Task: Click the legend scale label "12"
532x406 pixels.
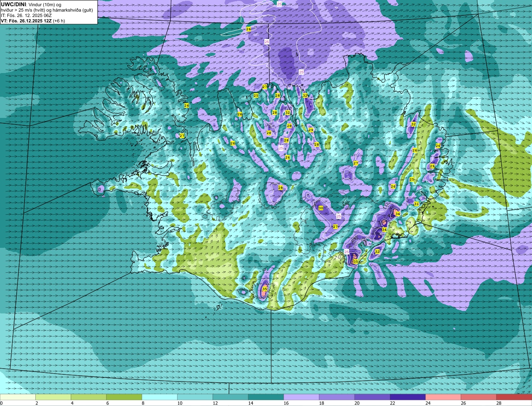Action: [x=215, y=403]
